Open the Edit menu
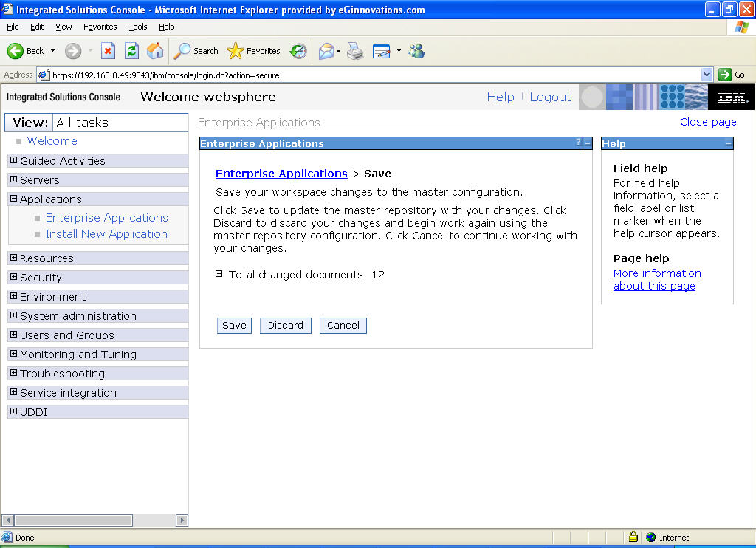 tap(37, 27)
